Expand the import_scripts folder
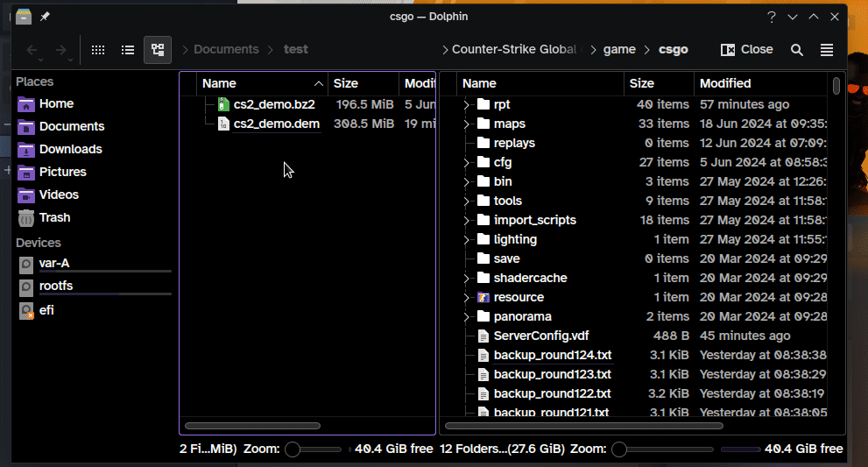This screenshot has height=467, width=868. [x=466, y=221]
